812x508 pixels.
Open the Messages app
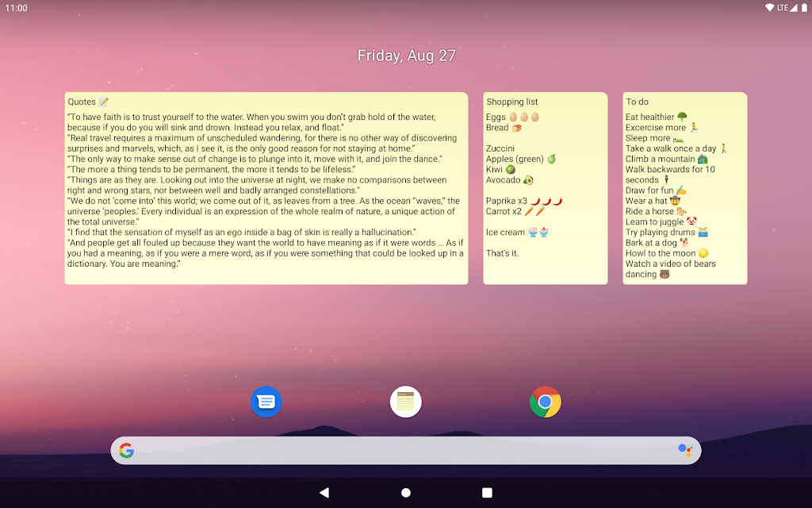(266, 402)
